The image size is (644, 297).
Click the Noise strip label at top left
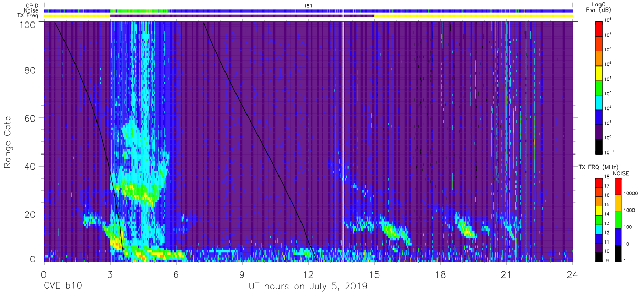pyautogui.click(x=31, y=10)
